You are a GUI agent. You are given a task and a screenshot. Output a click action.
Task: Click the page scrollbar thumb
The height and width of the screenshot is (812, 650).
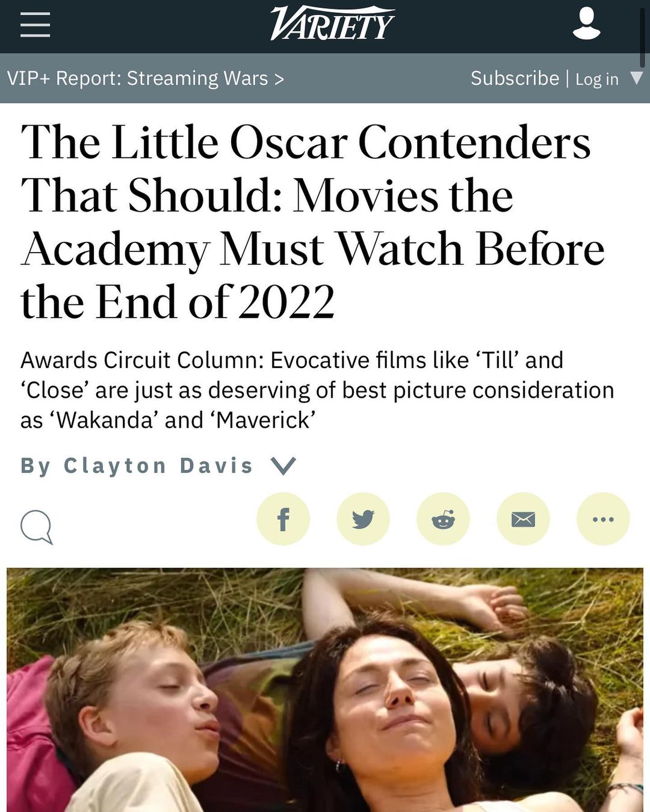click(x=642, y=34)
